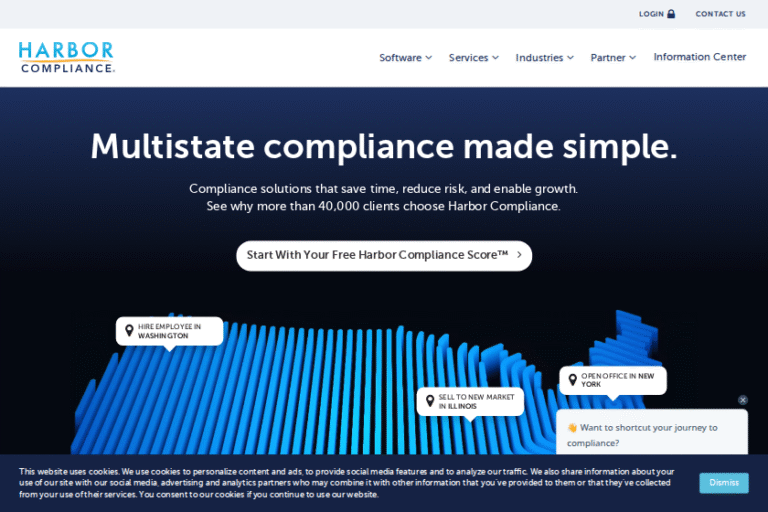Start With Your Free Harbor Compliance Score

(x=383, y=255)
